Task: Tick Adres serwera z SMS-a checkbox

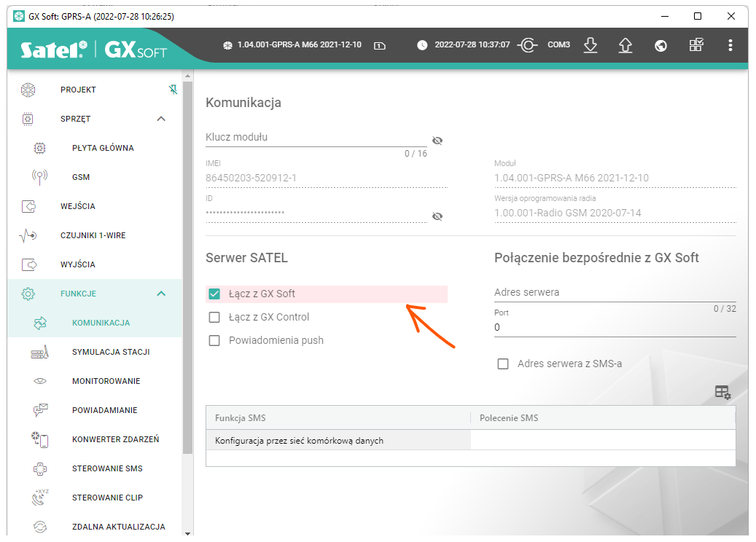Action: 503,364
